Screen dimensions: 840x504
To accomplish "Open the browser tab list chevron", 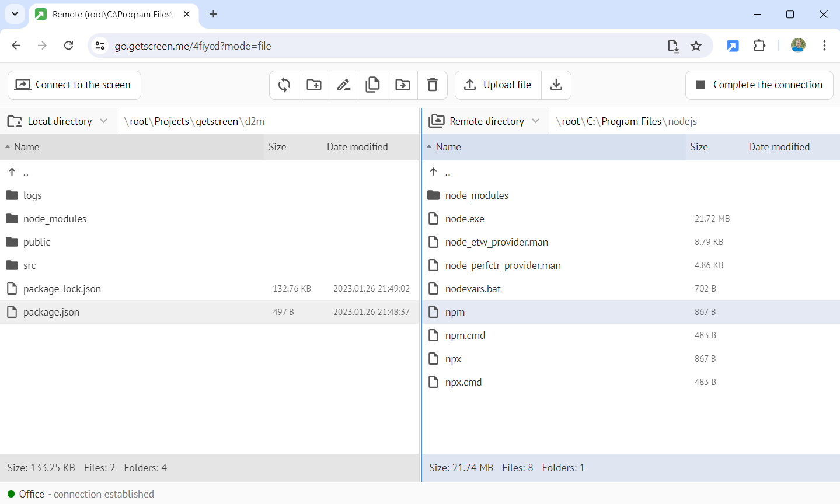I will (15, 14).
